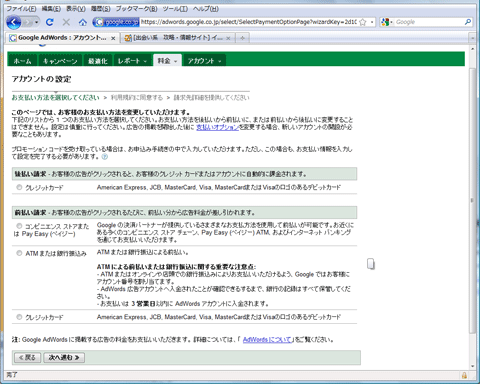Click the search magnifier icon
Screen dimensions: 480x384
tap(468, 22)
